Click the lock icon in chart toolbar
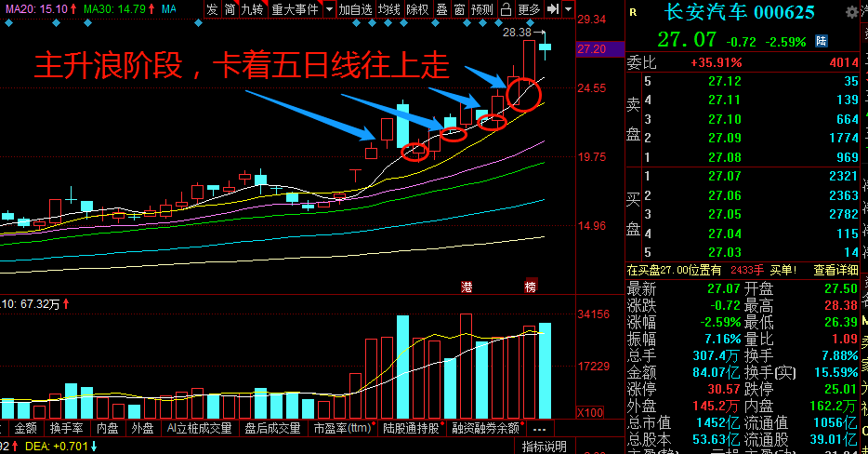The width and height of the screenshot is (868, 454). 506,9
